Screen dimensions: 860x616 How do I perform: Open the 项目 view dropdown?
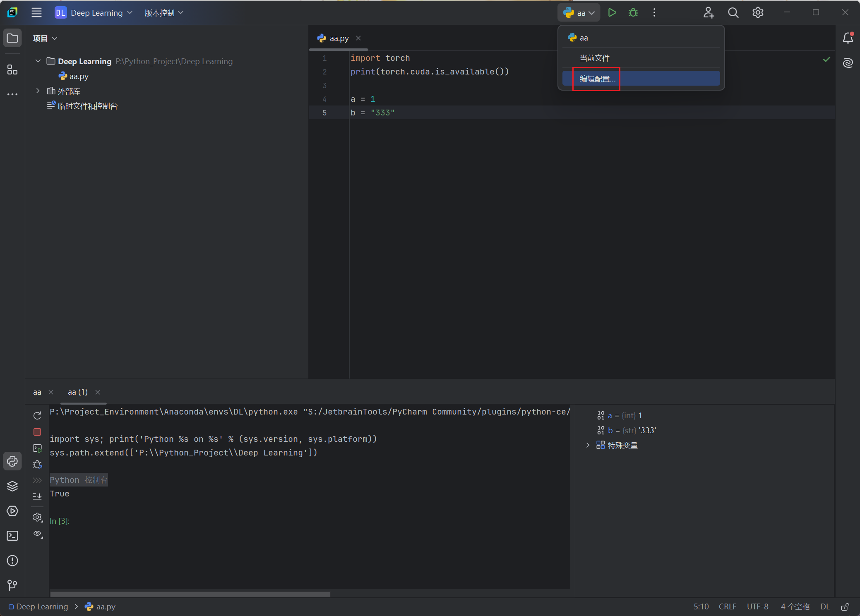pyautogui.click(x=45, y=38)
